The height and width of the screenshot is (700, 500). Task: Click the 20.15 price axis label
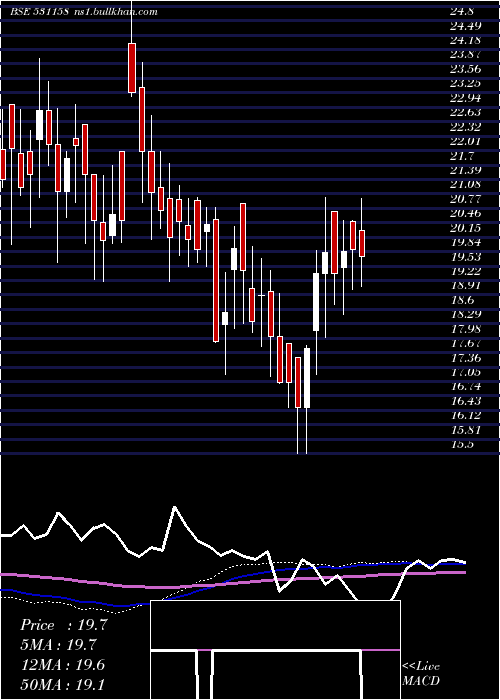(x=465, y=228)
